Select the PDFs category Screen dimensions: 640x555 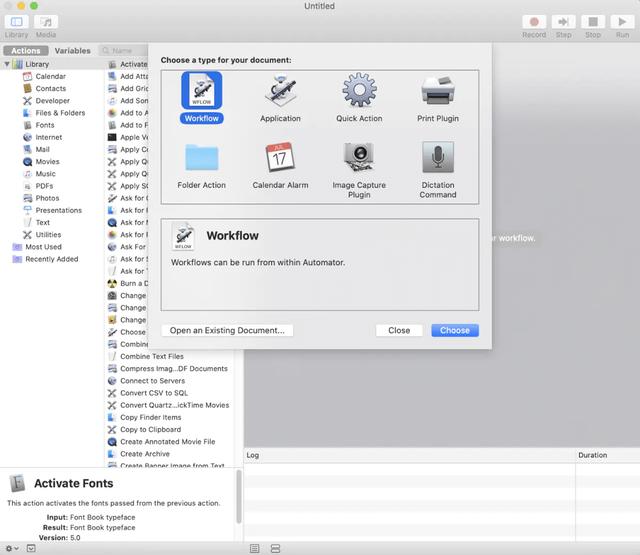coord(44,186)
